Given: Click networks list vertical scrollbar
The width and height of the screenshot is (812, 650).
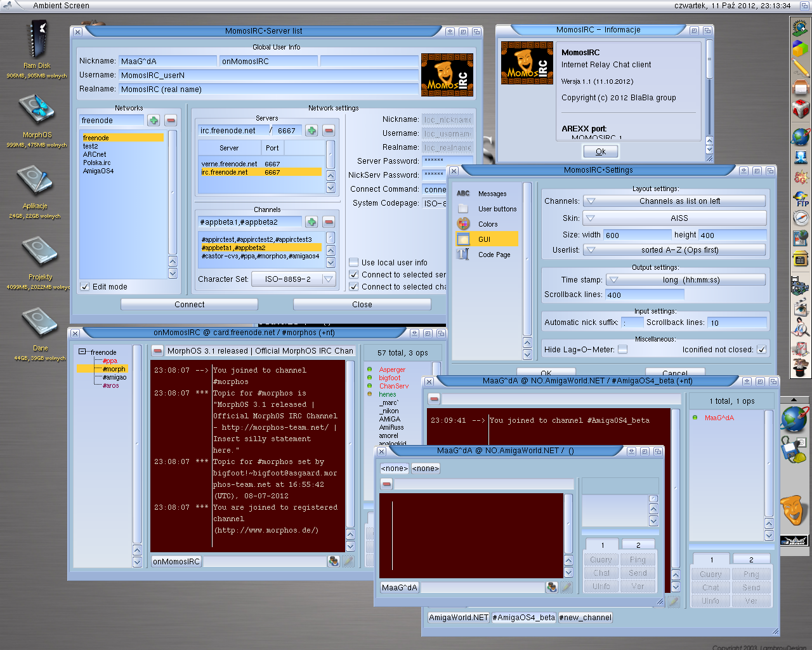Looking at the screenshot, I should pos(173,192).
